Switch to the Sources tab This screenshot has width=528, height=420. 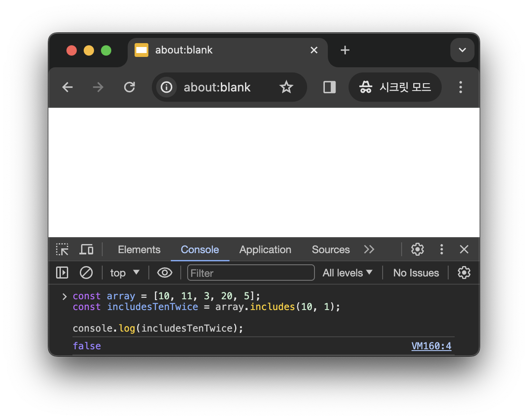point(330,250)
